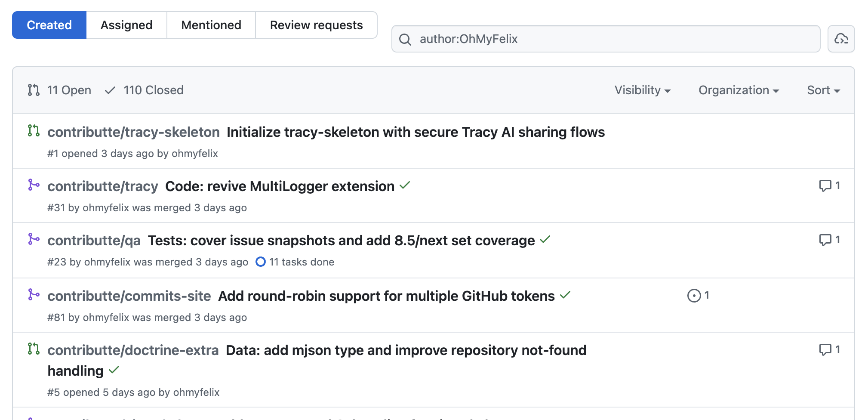Viewport: 868px width, 420px height.
Task: Expand the Visibility dropdown
Action: click(643, 90)
